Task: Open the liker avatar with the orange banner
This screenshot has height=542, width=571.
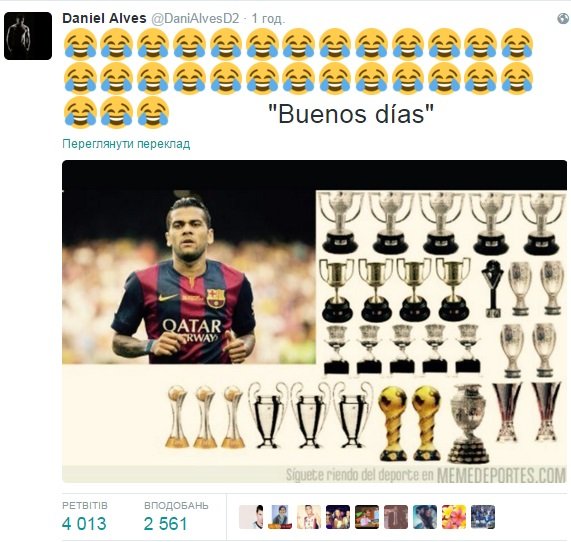Action: (280, 517)
